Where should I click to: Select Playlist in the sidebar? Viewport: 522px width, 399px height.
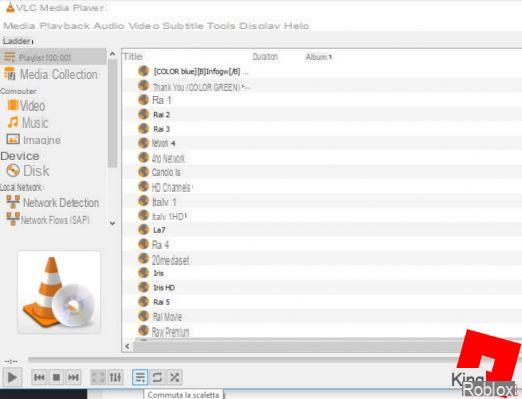click(x=53, y=58)
